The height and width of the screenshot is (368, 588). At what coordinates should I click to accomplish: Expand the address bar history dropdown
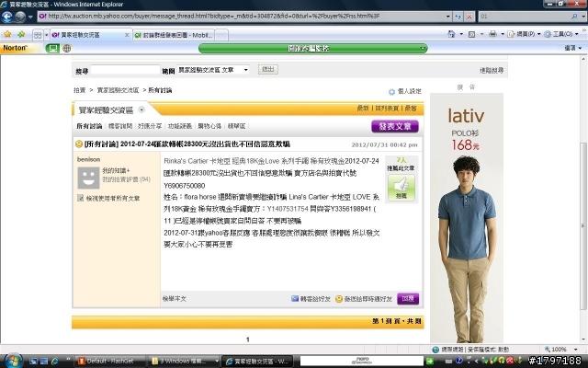click(447, 17)
